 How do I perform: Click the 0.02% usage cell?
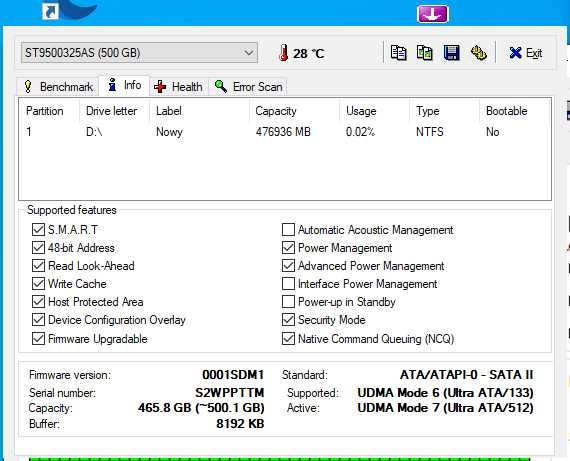pyautogui.click(x=360, y=132)
